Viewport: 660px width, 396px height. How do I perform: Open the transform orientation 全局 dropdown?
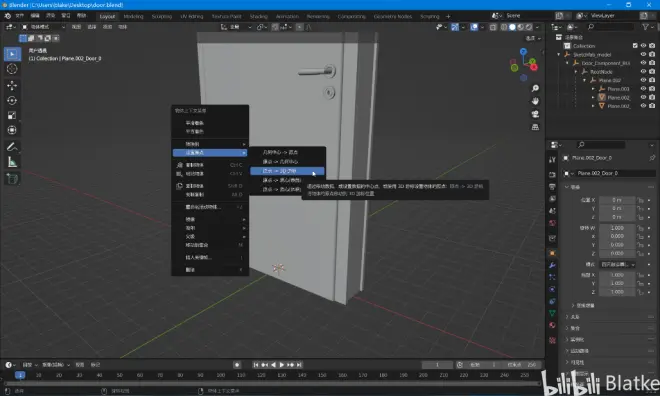click(236, 27)
